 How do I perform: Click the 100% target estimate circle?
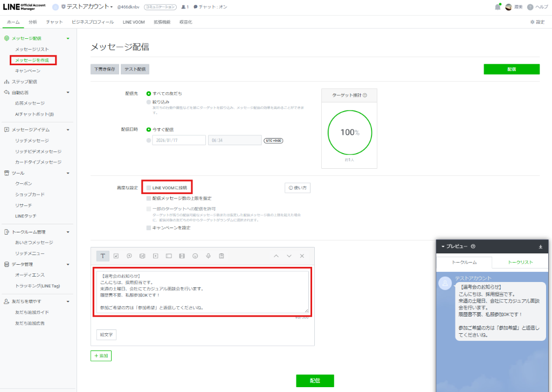tap(349, 133)
